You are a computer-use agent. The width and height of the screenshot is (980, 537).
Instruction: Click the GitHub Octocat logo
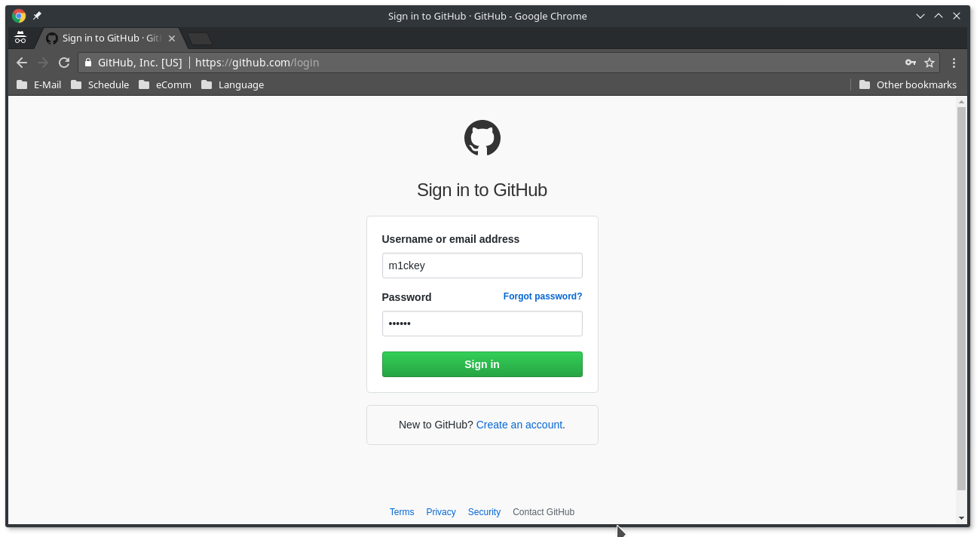[482, 138]
